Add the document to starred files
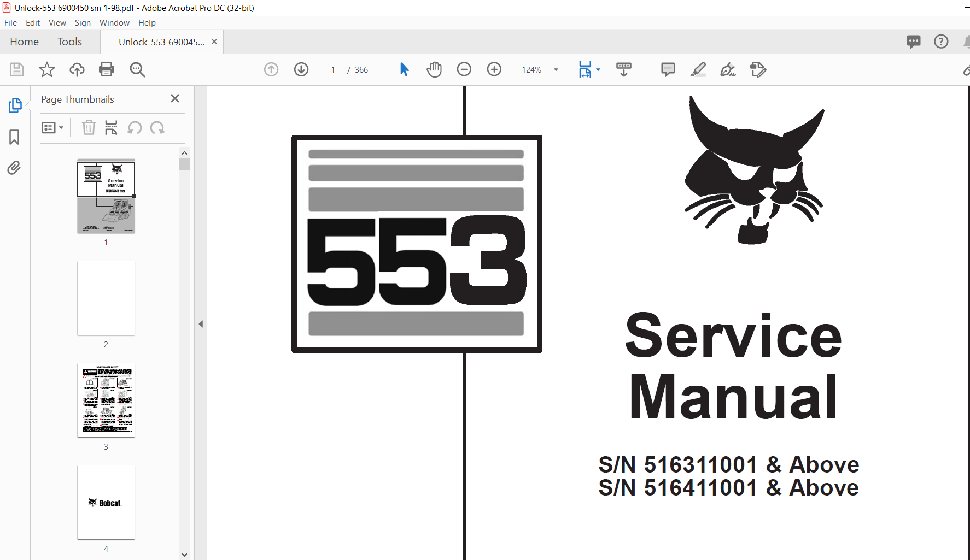 [47, 69]
